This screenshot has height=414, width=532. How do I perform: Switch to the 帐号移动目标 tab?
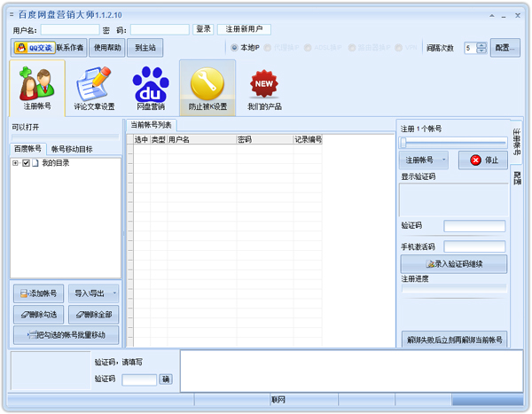[72, 149]
